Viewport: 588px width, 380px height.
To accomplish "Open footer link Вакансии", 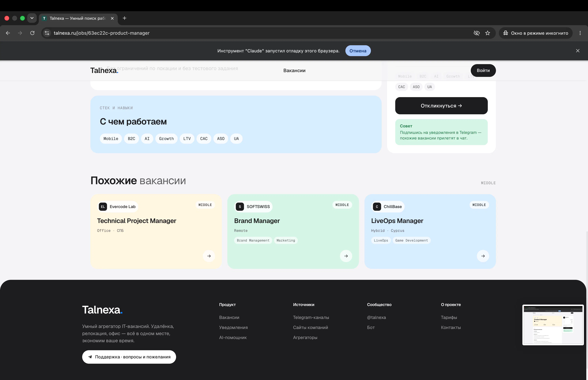I will click(x=229, y=317).
